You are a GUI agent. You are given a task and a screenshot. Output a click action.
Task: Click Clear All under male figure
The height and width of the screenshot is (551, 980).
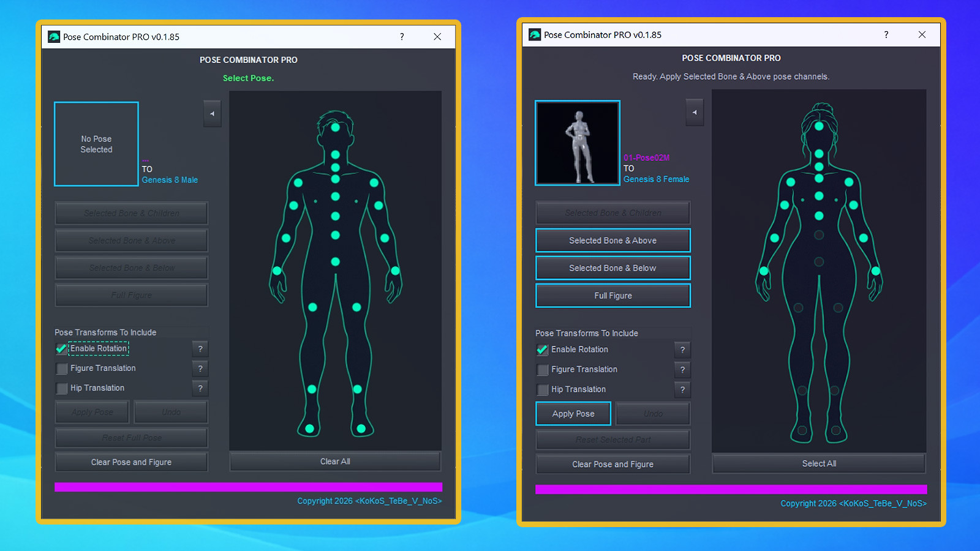point(335,462)
